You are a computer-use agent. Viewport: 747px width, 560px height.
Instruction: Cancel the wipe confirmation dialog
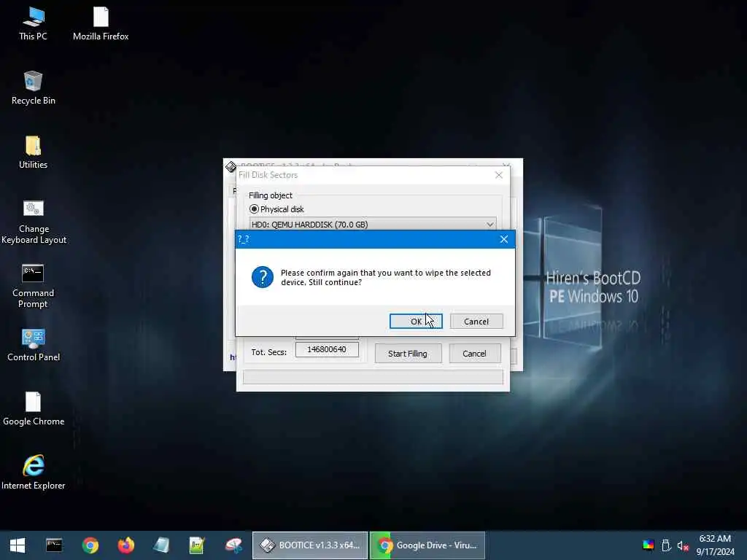(476, 322)
